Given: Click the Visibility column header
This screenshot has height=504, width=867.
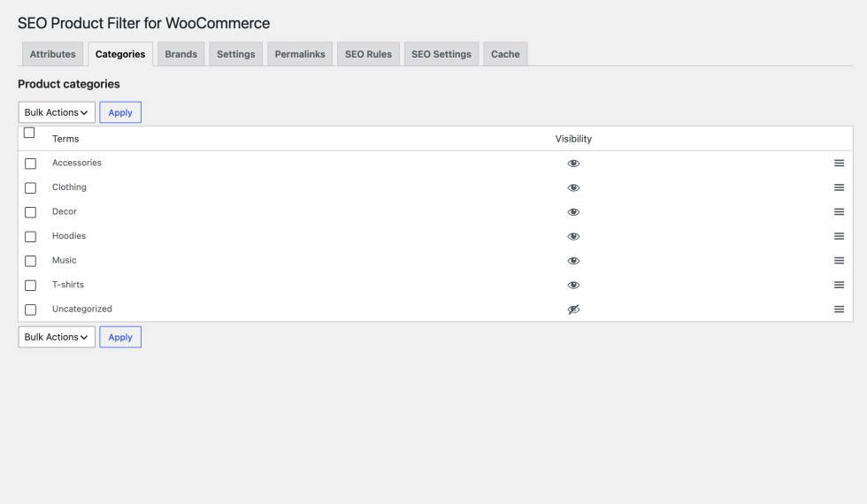Looking at the screenshot, I should (x=573, y=139).
